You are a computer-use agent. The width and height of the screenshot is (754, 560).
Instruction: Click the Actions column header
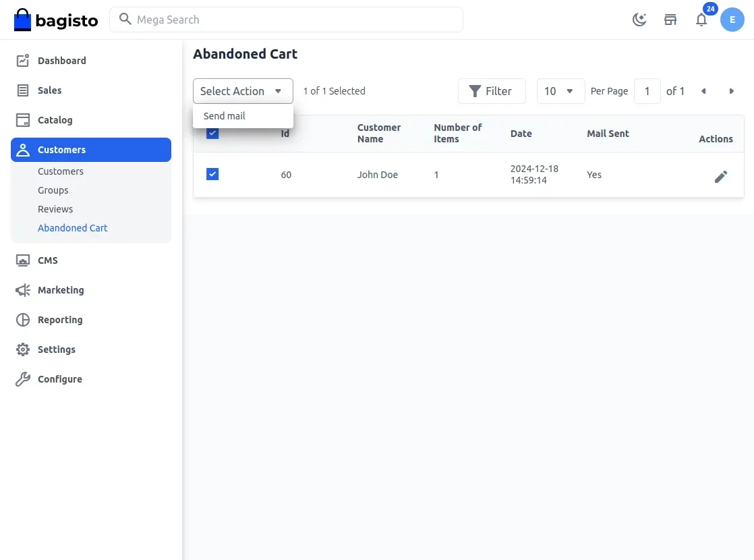pyautogui.click(x=716, y=139)
